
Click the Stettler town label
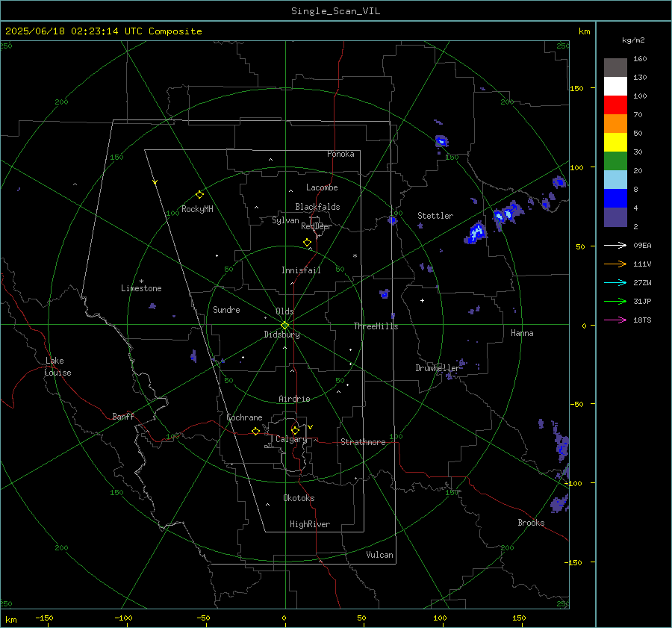pos(435,216)
